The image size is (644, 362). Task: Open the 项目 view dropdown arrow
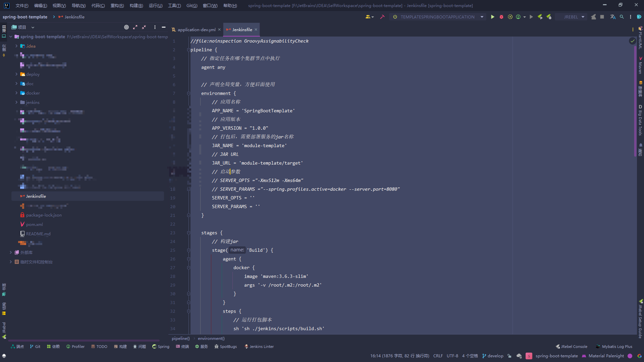[33, 27]
